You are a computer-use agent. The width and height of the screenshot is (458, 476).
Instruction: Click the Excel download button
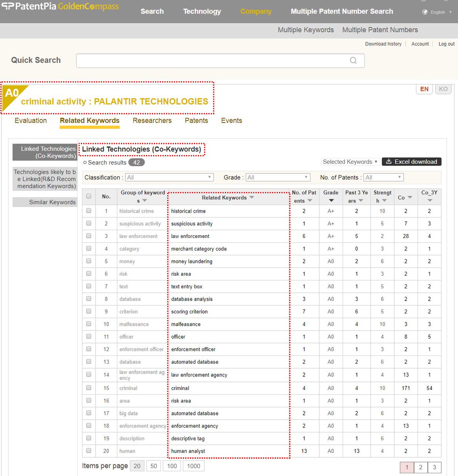tap(411, 162)
